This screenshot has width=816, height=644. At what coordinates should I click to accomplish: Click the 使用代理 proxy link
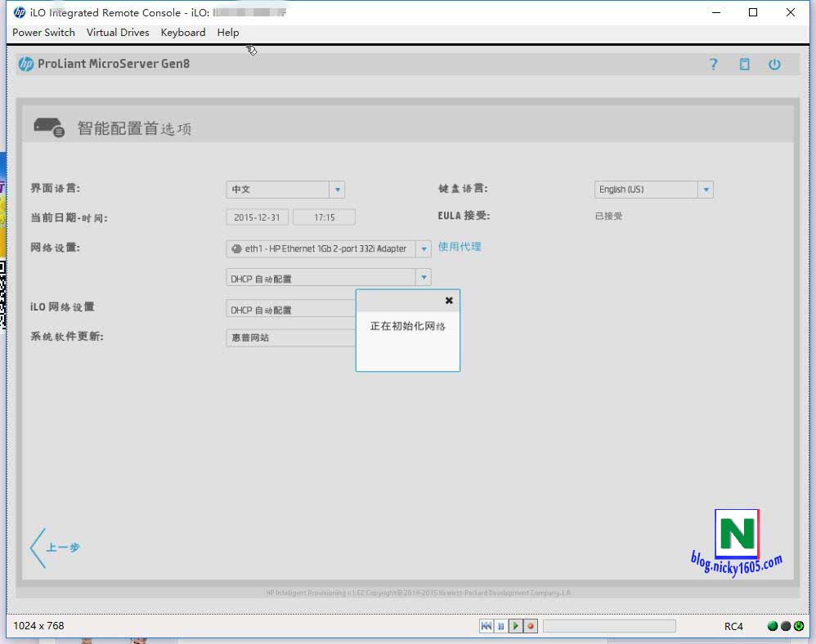[x=460, y=247]
